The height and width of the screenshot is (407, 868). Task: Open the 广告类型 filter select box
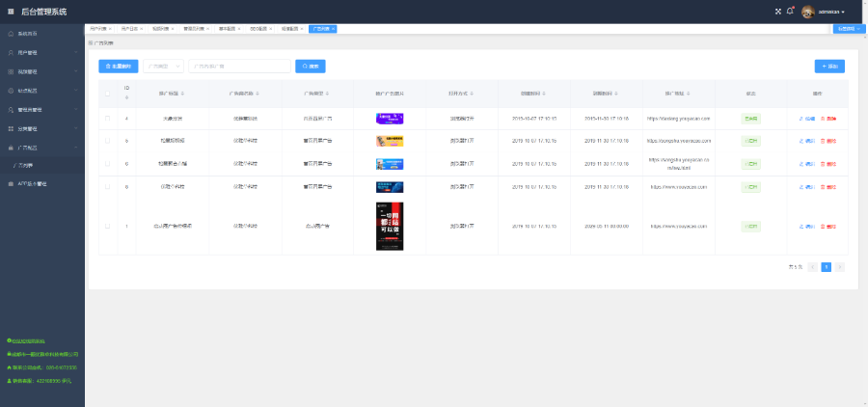(163, 67)
